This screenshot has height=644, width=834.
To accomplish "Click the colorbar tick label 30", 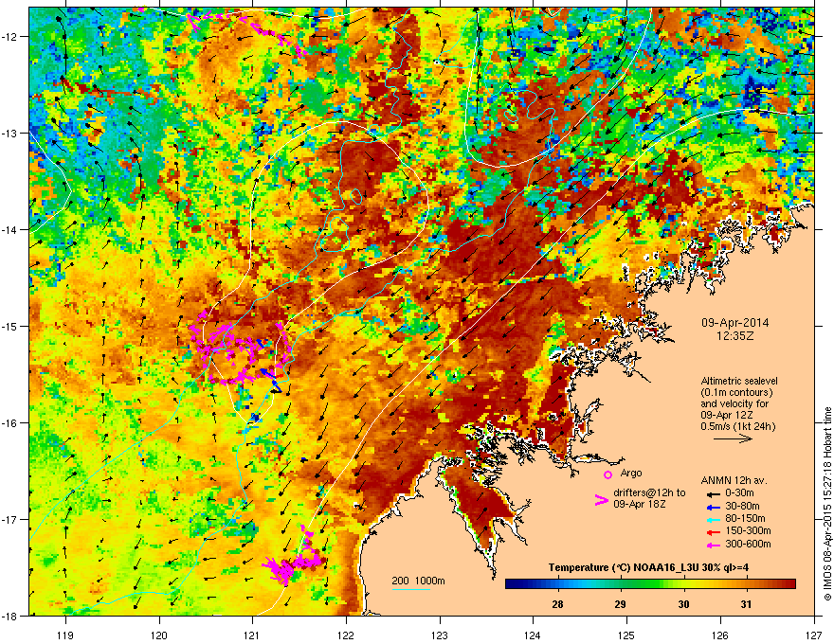I will coord(683,604).
